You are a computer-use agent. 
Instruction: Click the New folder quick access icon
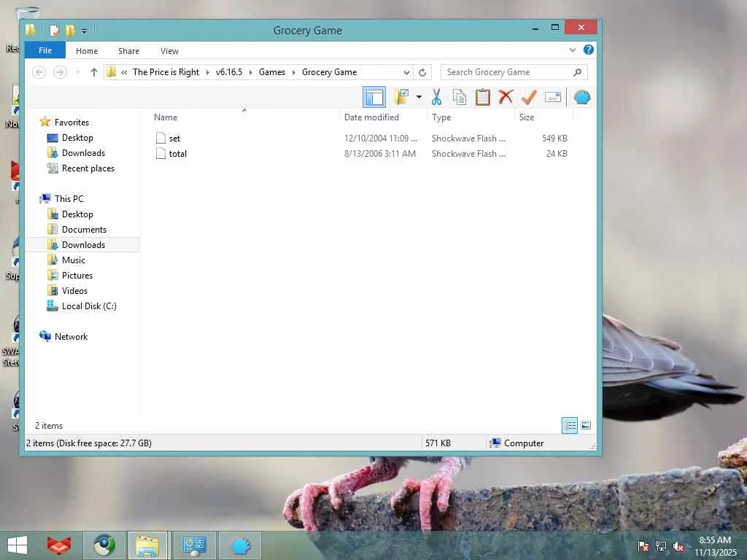click(x=70, y=31)
